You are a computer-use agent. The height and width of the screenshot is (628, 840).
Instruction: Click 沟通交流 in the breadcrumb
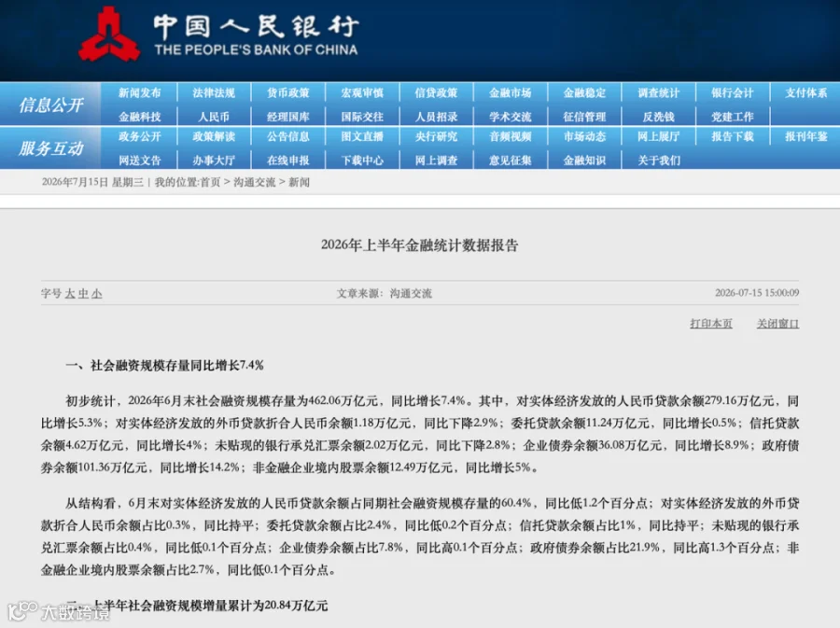(x=255, y=182)
